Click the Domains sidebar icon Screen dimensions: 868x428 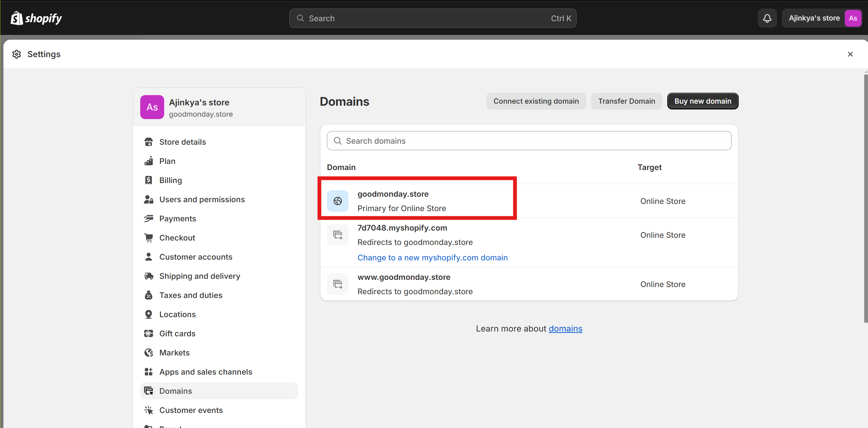(x=148, y=391)
